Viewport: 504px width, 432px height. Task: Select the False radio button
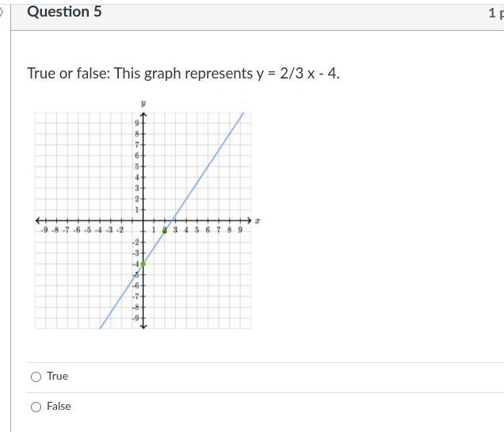click(36, 407)
